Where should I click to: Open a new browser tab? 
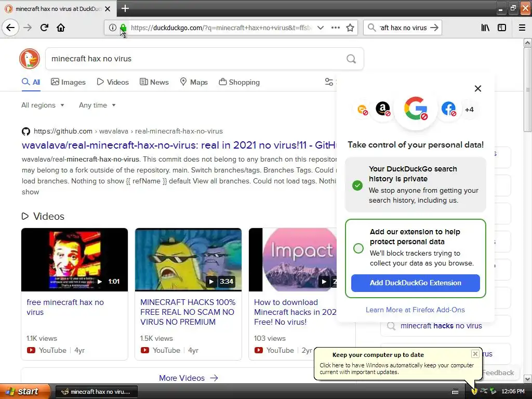125,8
